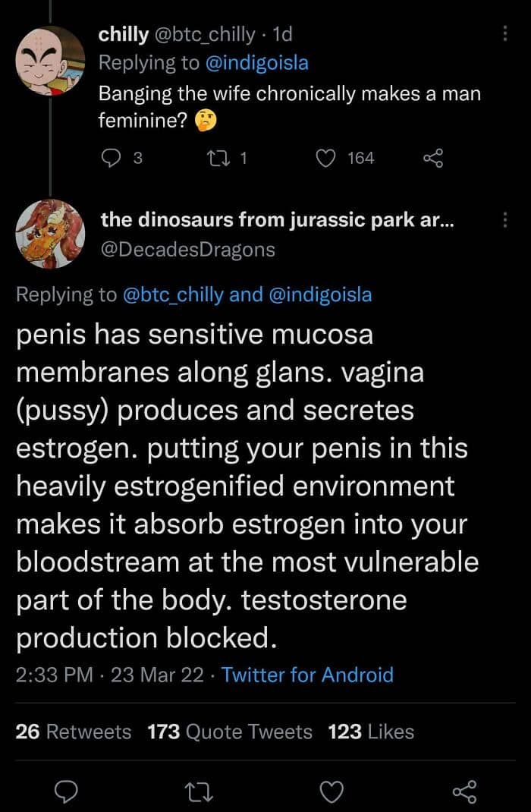View the 26 Retweets list
Screen dimensions: 531x812
[73, 732]
